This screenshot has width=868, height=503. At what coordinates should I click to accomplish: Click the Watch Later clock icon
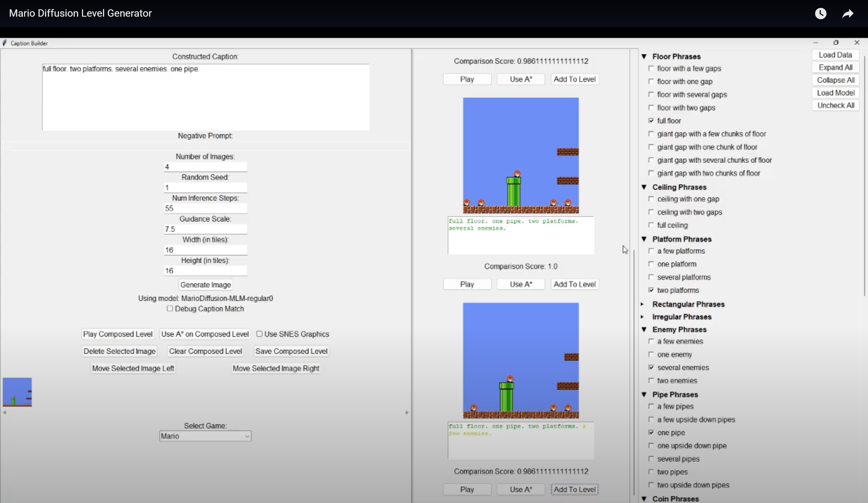click(x=821, y=14)
